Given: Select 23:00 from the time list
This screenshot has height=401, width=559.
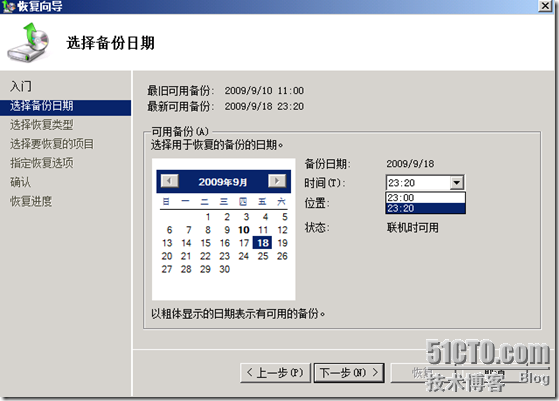Looking at the screenshot, I should (x=425, y=197).
